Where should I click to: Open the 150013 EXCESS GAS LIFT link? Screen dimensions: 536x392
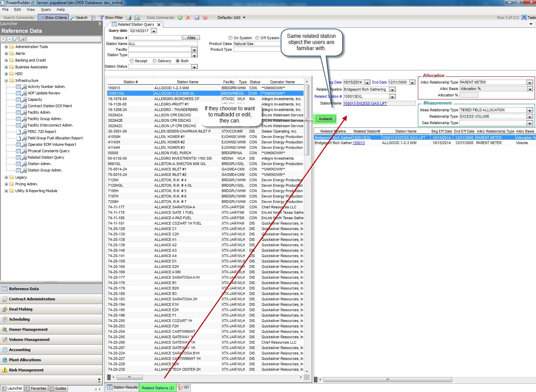(365, 103)
